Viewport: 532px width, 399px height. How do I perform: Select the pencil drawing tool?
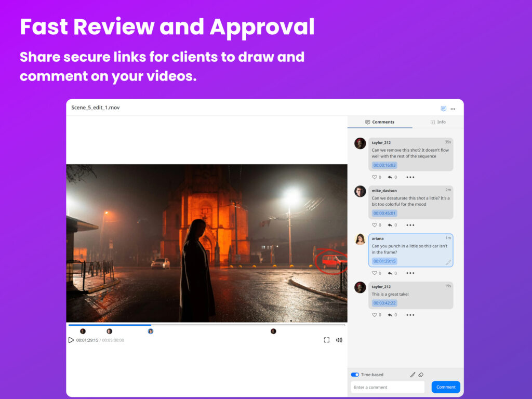click(413, 375)
